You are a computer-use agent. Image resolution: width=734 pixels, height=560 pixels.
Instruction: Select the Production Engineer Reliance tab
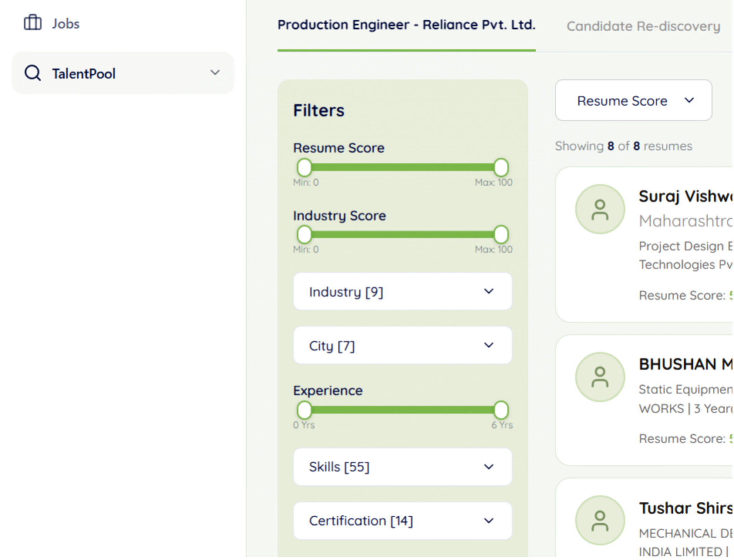406,24
